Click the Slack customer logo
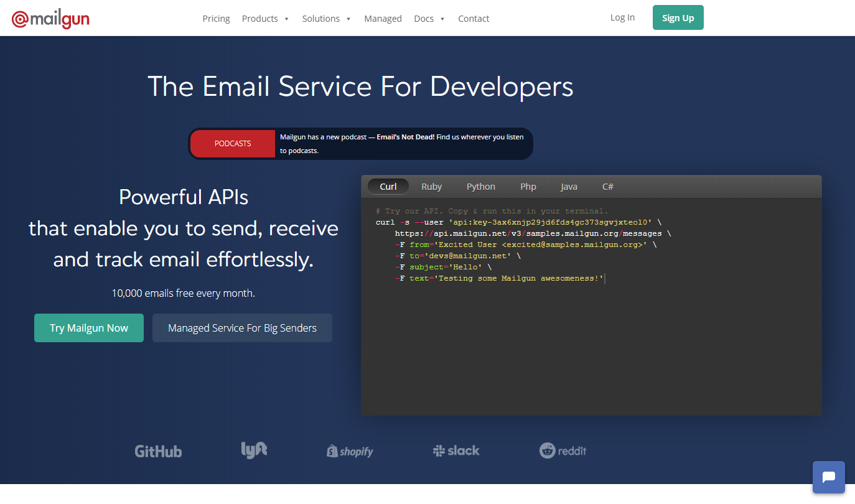This screenshot has width=855, height=504. pos(456,450)
